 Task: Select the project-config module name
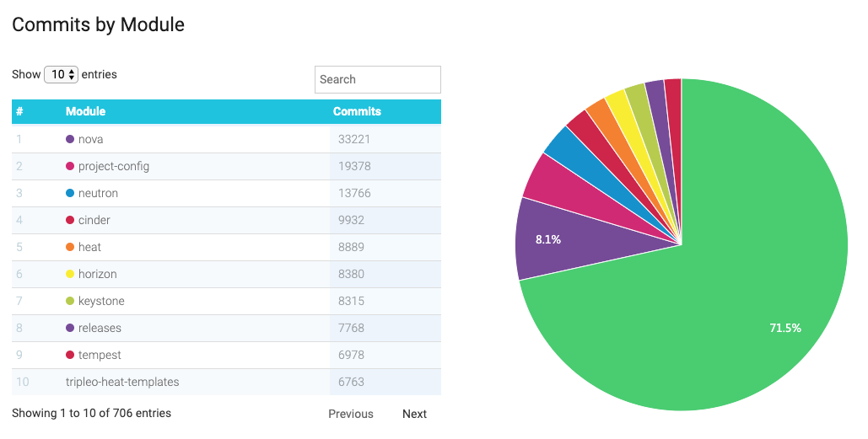[114, 167]
